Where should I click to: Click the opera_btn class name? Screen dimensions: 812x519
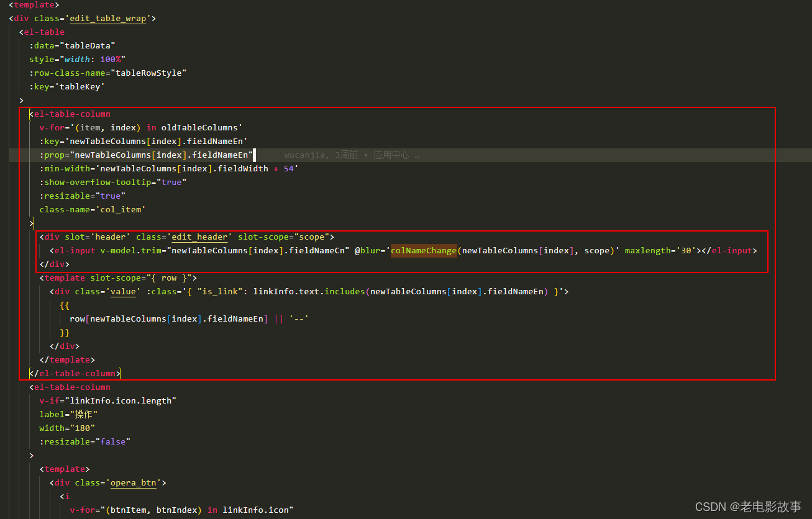(x=134, y=482)
